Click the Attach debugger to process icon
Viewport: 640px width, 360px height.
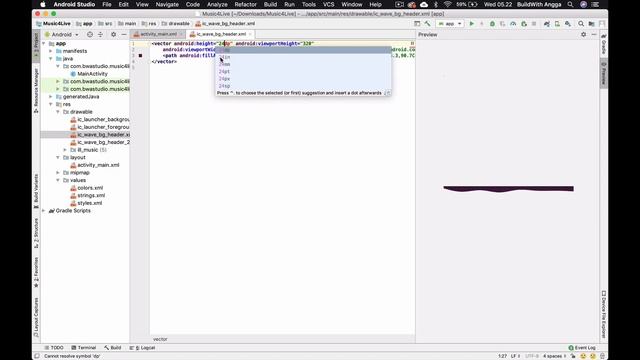[524, 24]
